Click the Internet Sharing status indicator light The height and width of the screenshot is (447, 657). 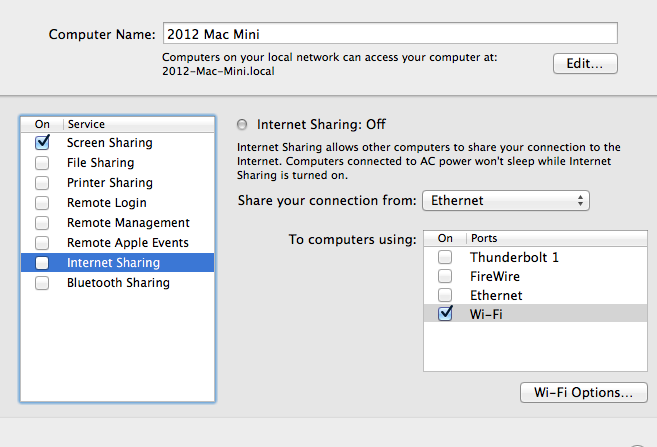(242, 124)
